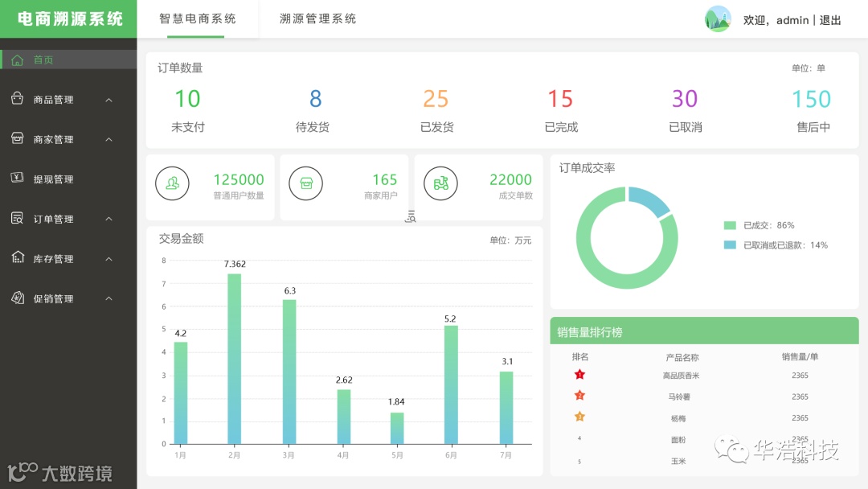Click the delivery scooter icon in 成交单数 card
Viewport: 868px width, 489px height.
pos(440,183)
